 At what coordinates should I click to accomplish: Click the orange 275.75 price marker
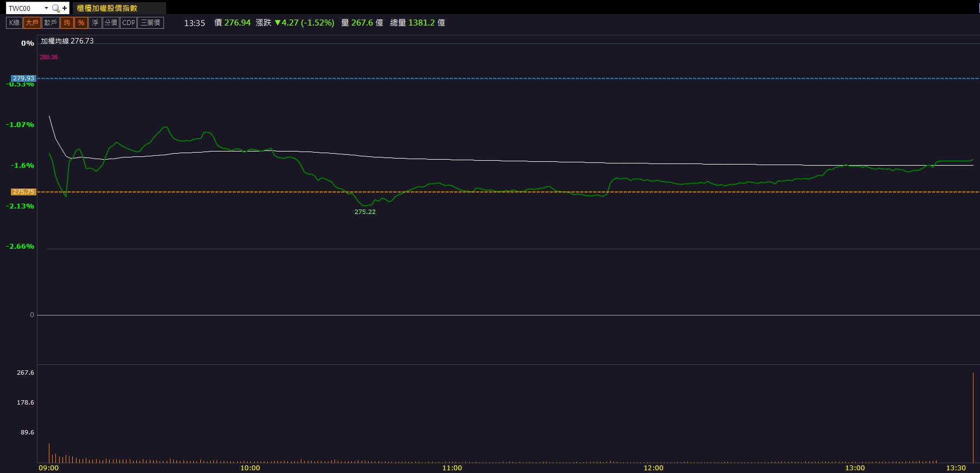(x=23, y=192)
